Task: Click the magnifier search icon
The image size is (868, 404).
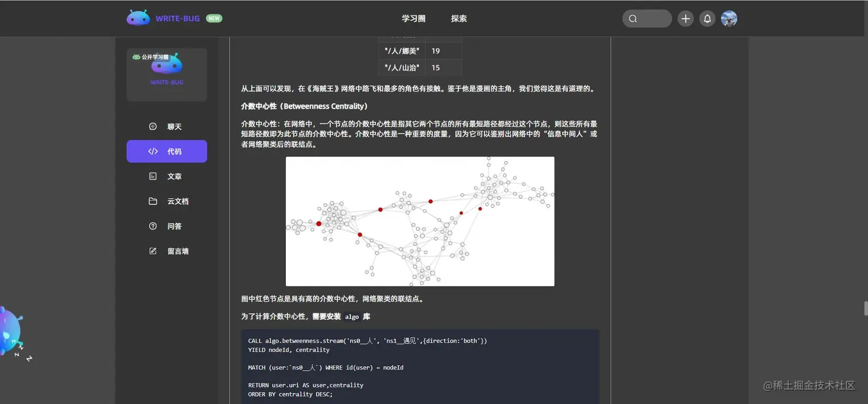Action: pyautogui.click(x=633, y=18)
